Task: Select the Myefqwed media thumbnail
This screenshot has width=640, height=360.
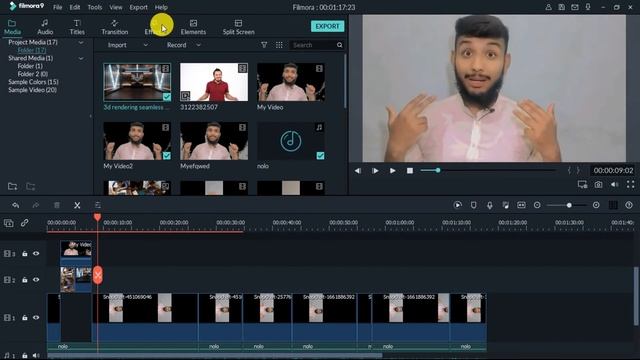Action: click(214, 141)
